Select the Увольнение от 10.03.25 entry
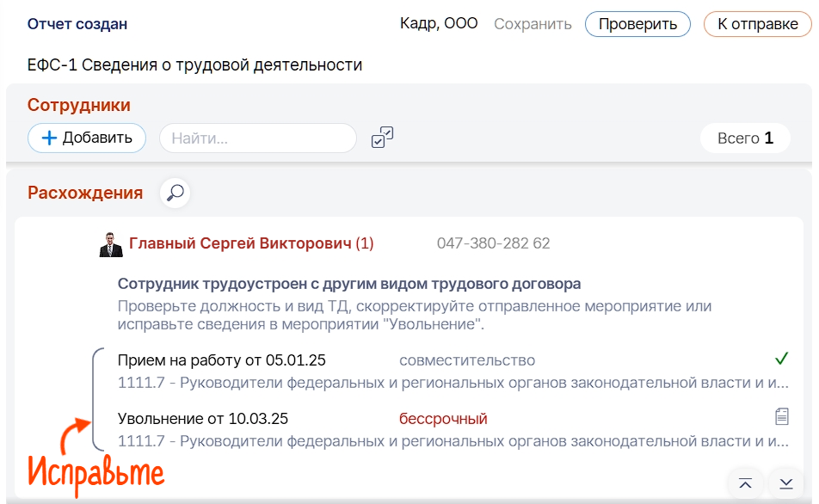The width and height of the screenshot is (819, 504). pyautogui.click(x=203, y=419)
